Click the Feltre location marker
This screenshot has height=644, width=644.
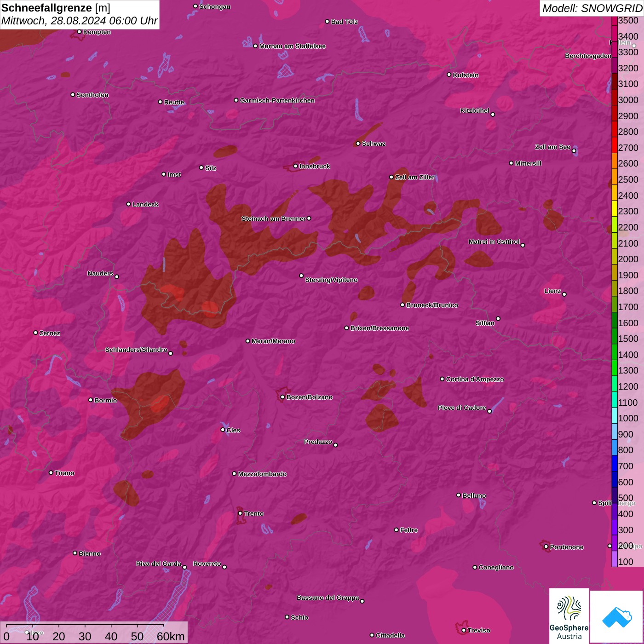tap(396, 530)
